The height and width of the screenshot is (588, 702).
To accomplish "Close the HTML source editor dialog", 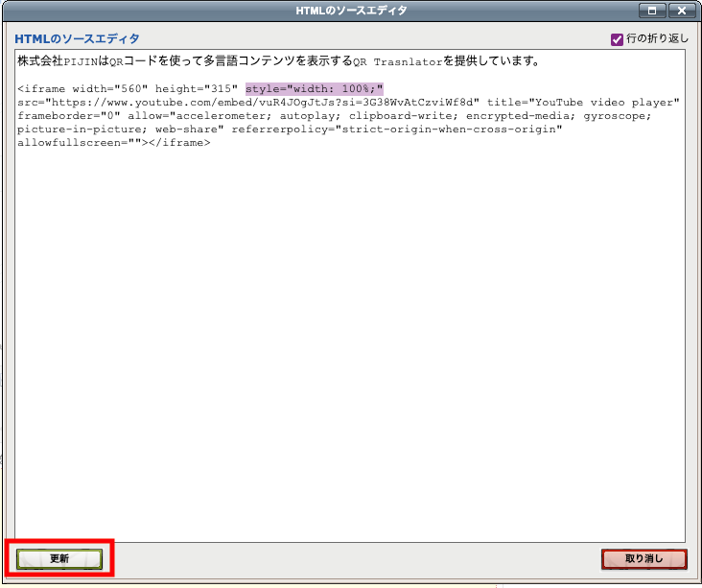I will [x=682, y=11].
